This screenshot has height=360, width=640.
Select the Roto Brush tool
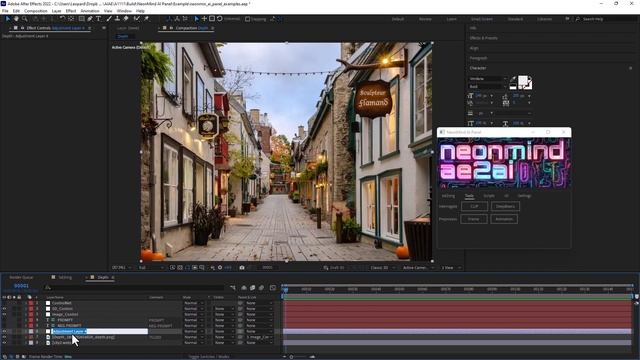pyautogui.click(x=136, y=19)
